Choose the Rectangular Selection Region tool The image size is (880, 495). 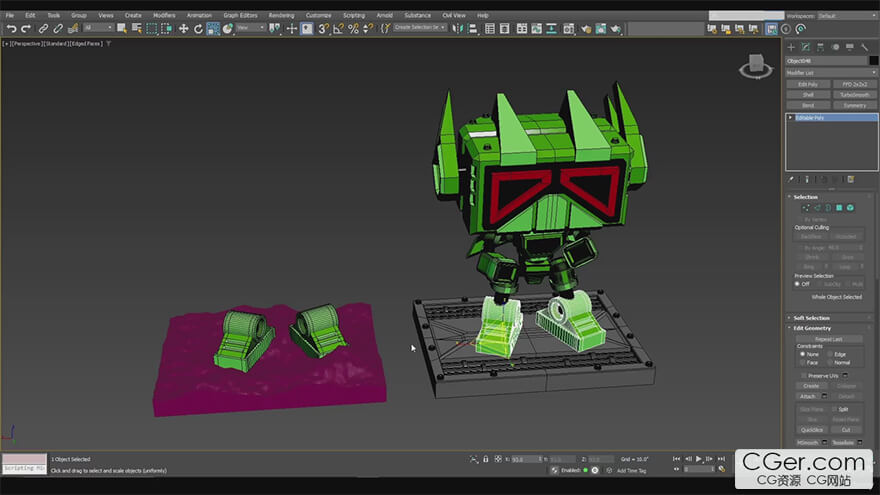(x=152, y=28)
